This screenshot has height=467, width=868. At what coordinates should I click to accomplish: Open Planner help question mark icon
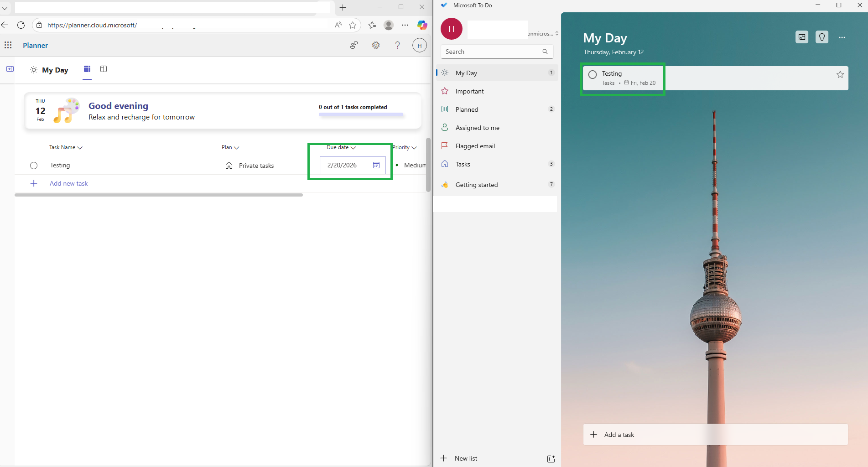coord(397,45)
